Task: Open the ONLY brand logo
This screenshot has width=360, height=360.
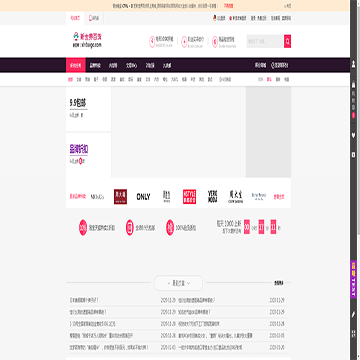Action: [143, 197]
